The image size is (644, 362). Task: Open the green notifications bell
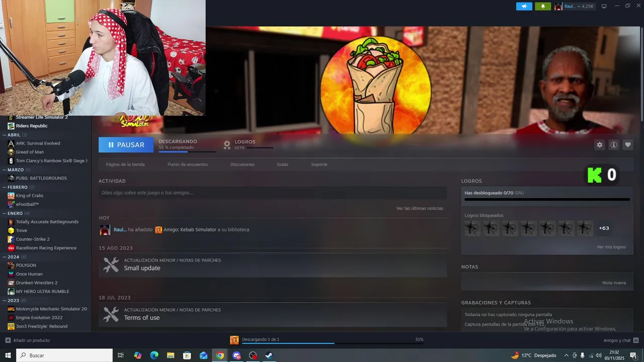[543, 7]
